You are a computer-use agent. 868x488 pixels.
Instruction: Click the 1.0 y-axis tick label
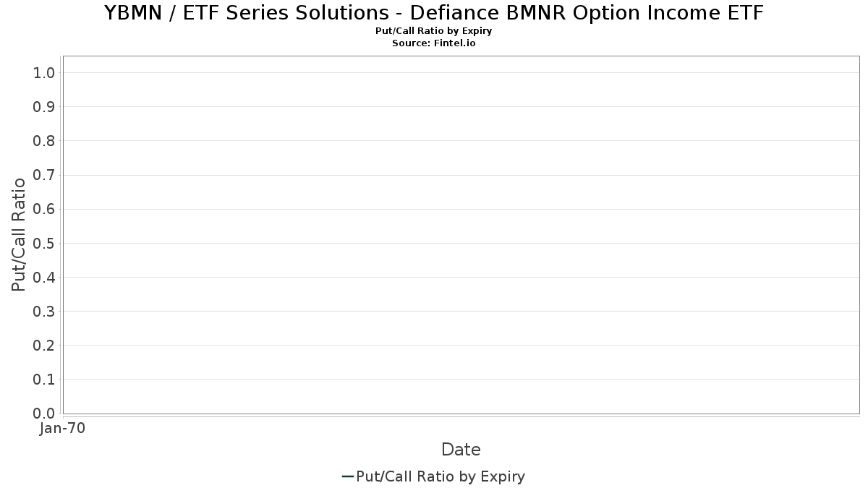[x=44, y=72]
